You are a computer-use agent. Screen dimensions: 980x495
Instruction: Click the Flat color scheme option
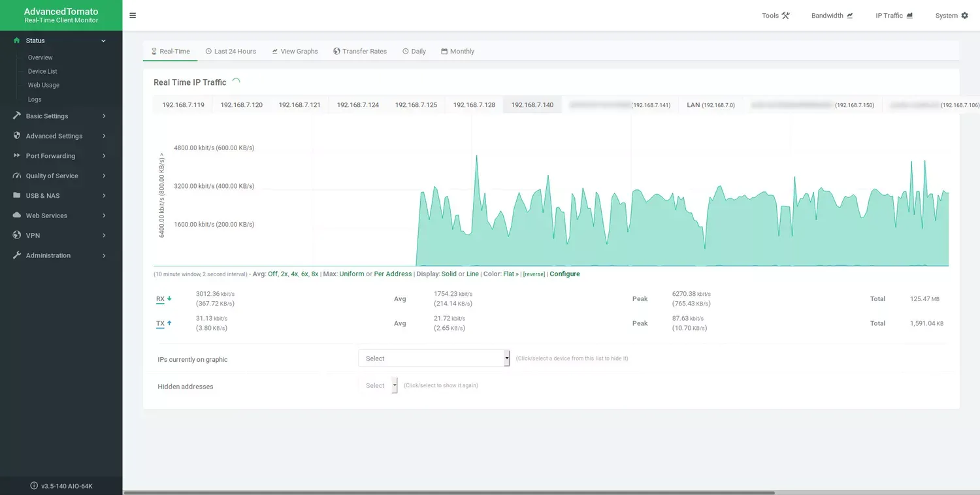click(x=510, y=274)
